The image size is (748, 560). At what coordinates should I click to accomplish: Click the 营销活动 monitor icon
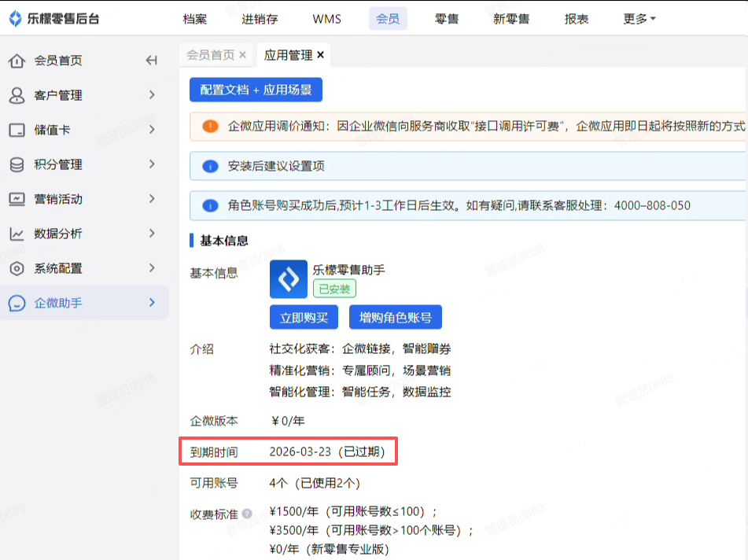pyautogui.click(x=17, y=199)
